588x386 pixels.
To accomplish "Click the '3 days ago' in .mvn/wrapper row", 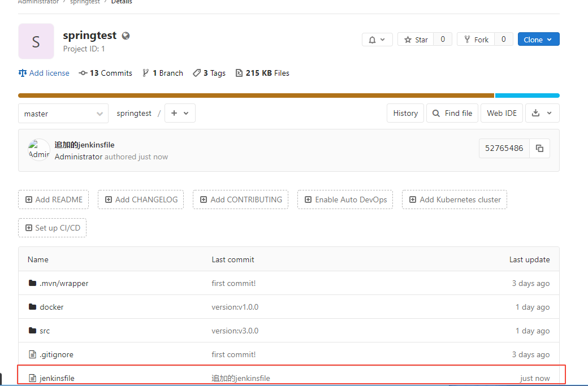I will point(531,283).
